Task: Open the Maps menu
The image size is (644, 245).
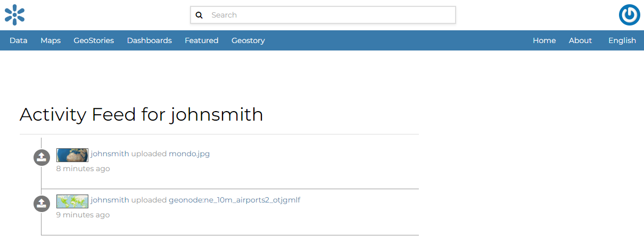Action: coord(51,40)
